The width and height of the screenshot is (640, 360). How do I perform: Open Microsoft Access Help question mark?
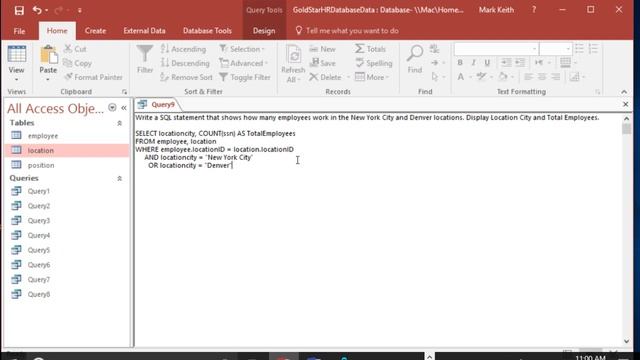coord(534,10)
